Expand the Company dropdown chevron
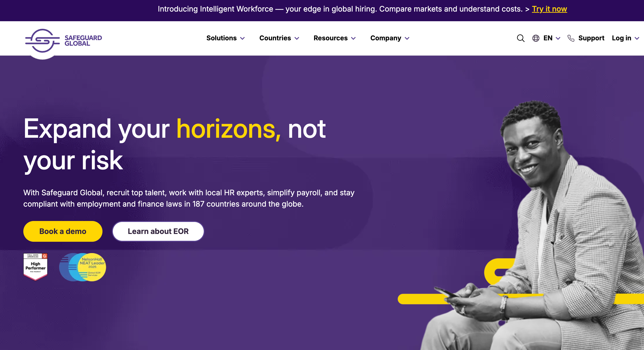 [407, 38]
